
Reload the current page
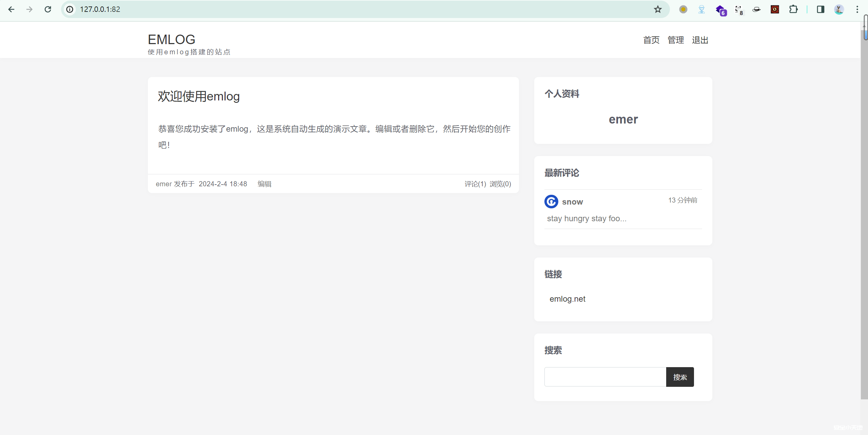tap(48, 9)
